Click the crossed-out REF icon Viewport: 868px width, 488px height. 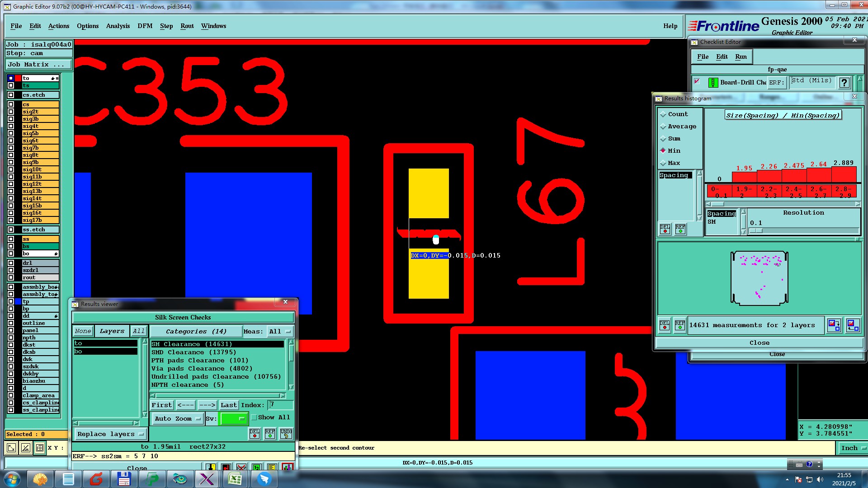tap(241, 467)
